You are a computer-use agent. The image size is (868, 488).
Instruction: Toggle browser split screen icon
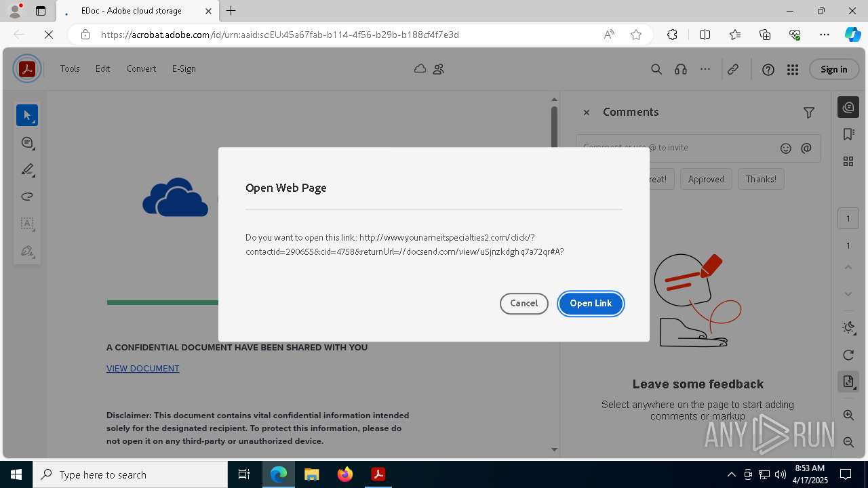coord(705,35)
